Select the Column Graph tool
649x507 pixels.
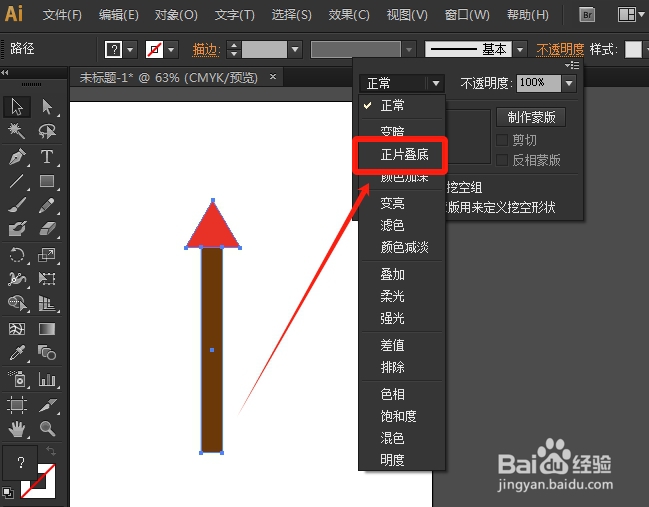[47, 379]
